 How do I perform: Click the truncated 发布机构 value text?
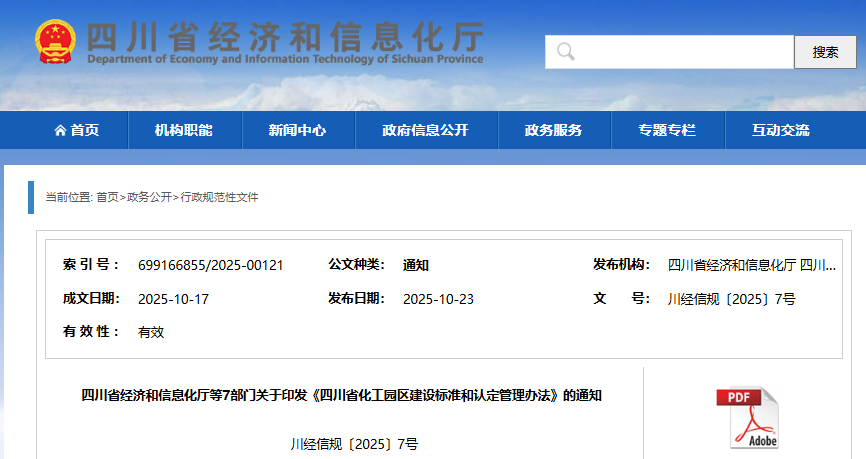coord(752,265)
